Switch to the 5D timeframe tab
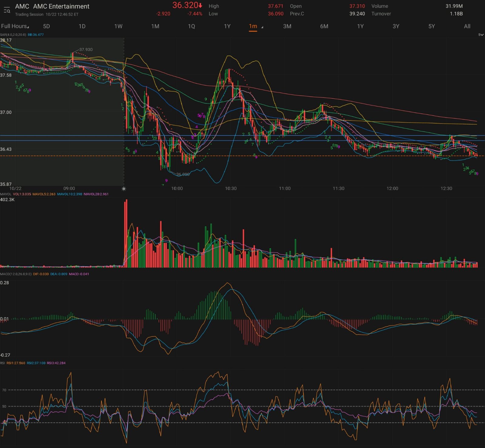 (46, 26)
